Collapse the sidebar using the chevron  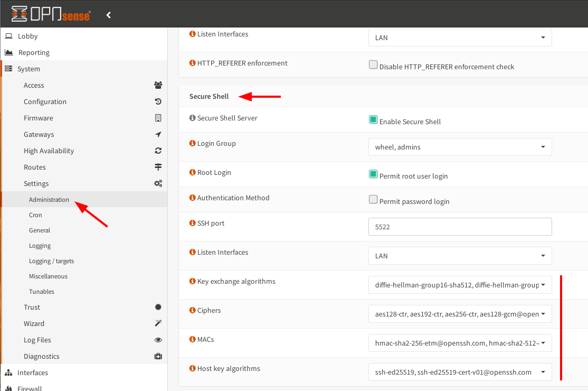pyautogui.click(x=108, y=15)
